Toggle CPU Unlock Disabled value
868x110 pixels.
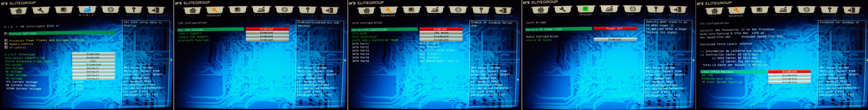click(x=93, y=65)
